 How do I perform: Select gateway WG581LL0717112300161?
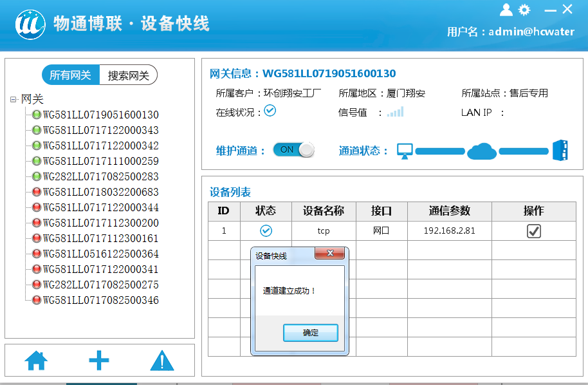pyautogui.click(x=100, y=238)
